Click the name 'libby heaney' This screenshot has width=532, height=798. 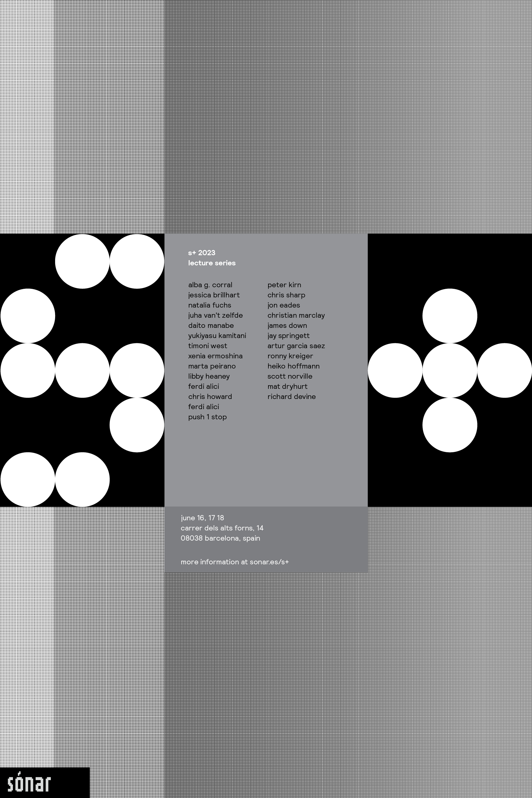(x=209, y=377)
